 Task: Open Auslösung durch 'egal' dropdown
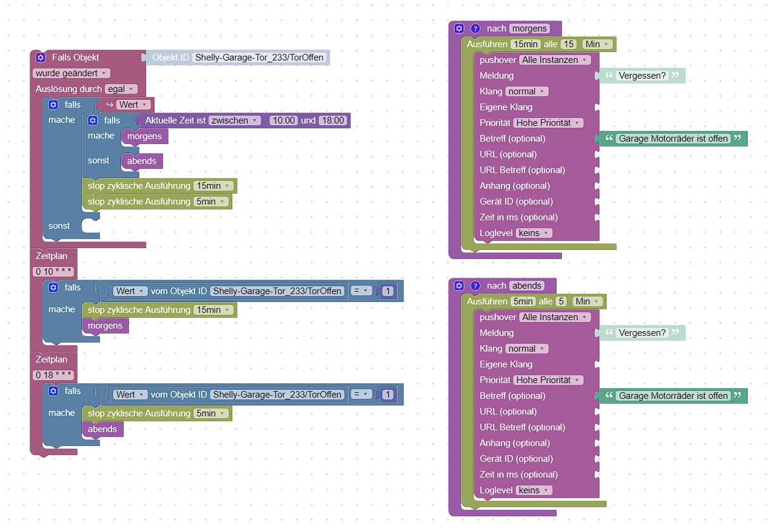[x=121, y=89]
